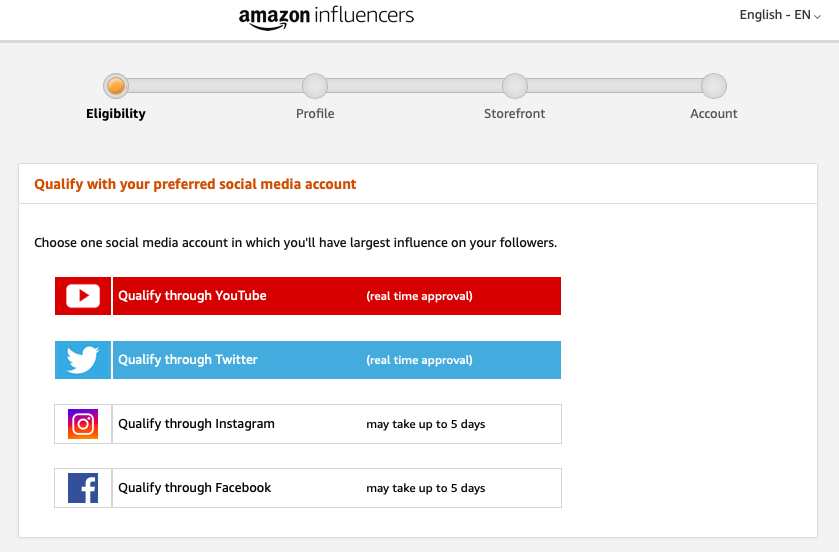Viewport: 839px width, 552px height.
Task: Click the YouTube play logo icon
Action: (x=83, y=296)
